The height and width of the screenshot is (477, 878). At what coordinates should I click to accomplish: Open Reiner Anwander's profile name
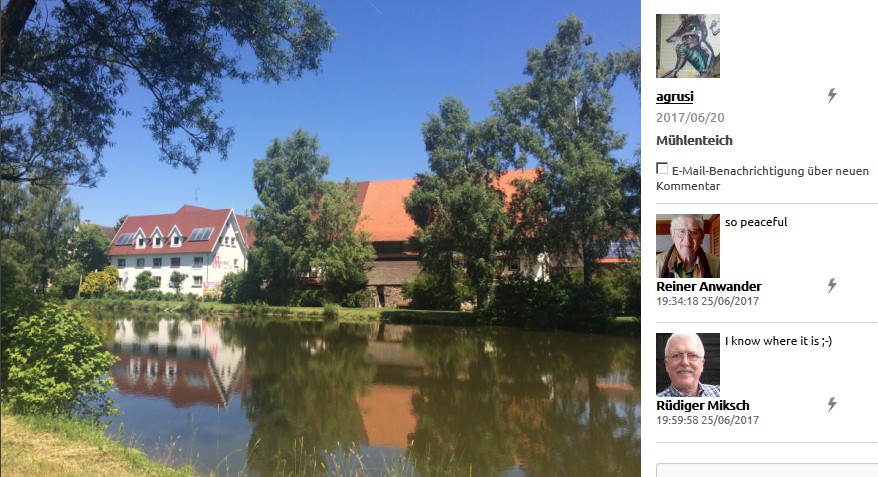point(709,286)
